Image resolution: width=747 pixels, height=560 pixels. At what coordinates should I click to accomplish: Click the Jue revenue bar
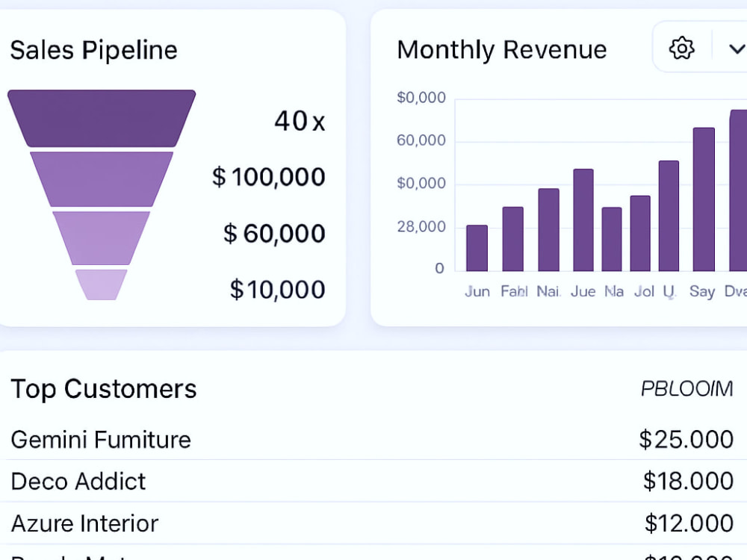[x=583, y=220]
